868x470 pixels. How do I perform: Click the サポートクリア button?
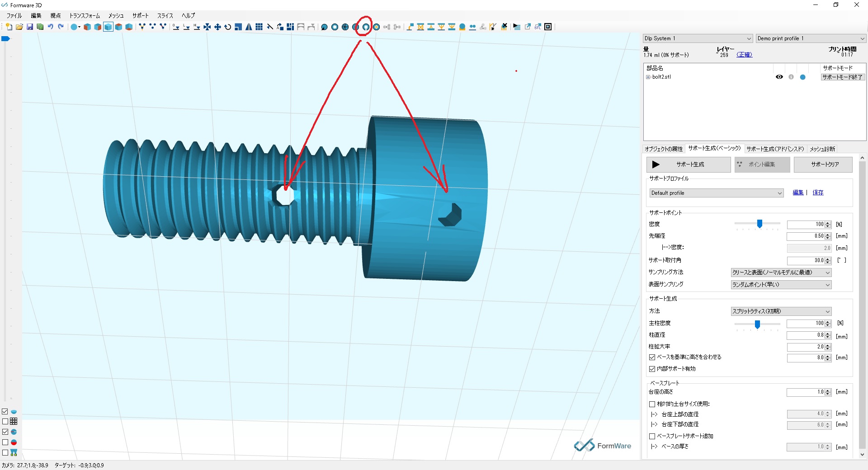pos(823,164)
